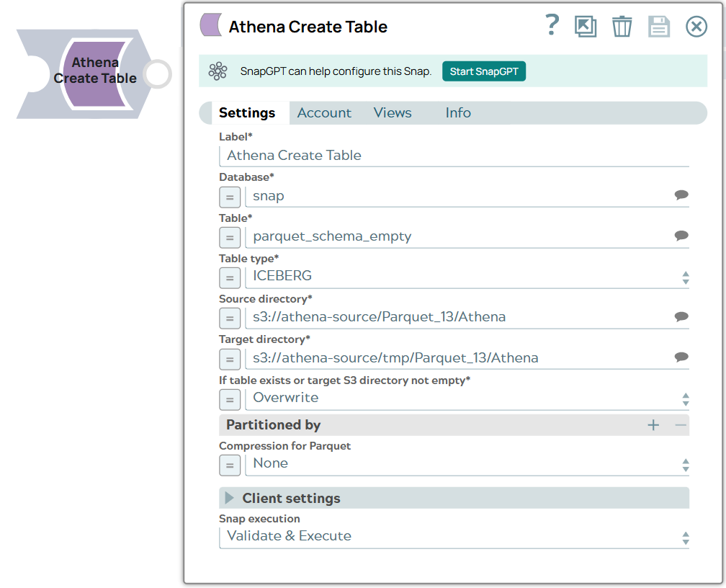Viewport: 726px width, 588px height.
Task: Add a row under Partitioned by
Action: coord(653,425)
